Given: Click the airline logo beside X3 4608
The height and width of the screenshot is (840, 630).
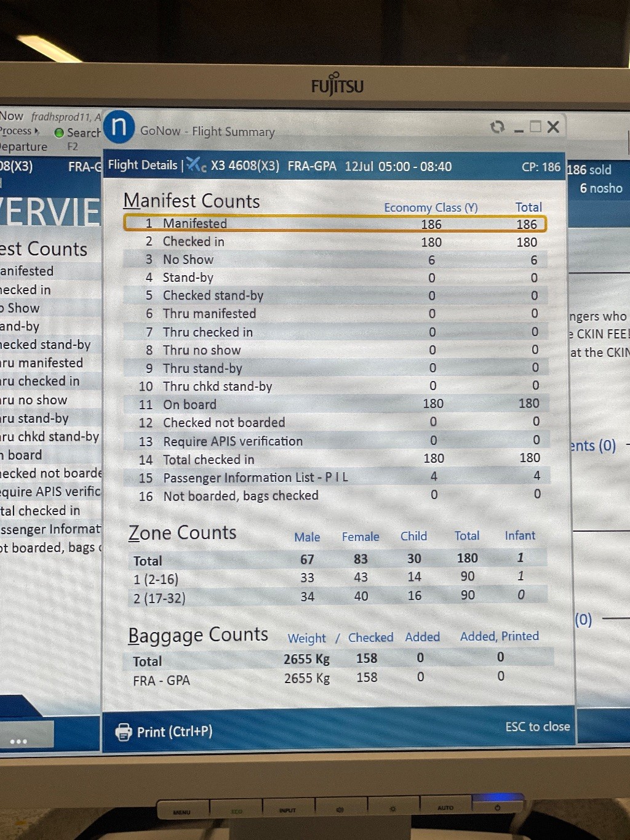Looking at the screenshot, I should pyautogui.click(x=196, y=165).
